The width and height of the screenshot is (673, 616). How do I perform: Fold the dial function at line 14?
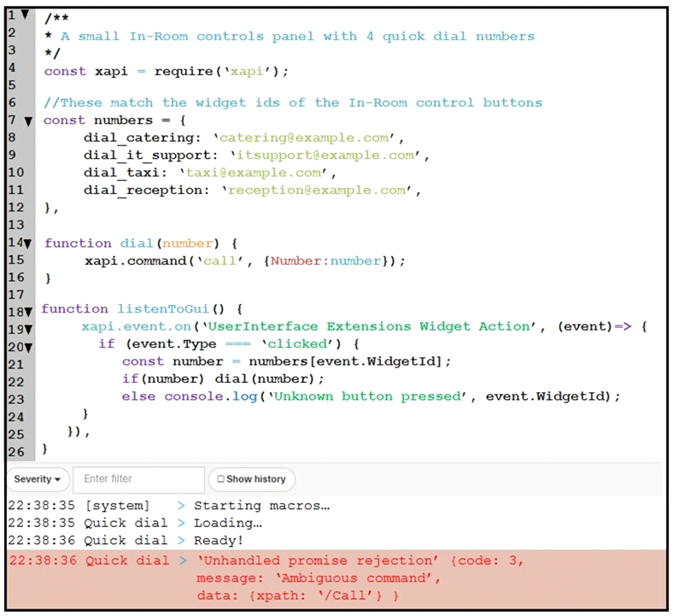[x=27, y=243]
